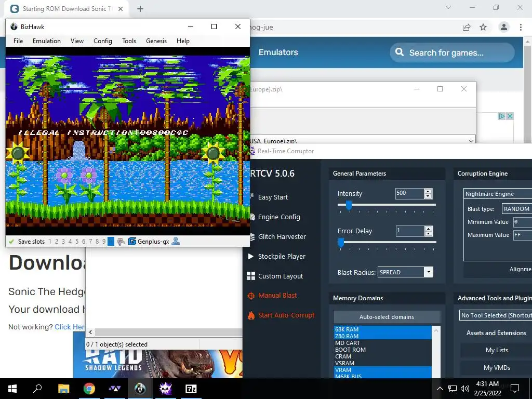This screenshot has width=532, height=399.
Task: Select VRAM memory domain
Action: pyautogui.click(x=383, y=370)
